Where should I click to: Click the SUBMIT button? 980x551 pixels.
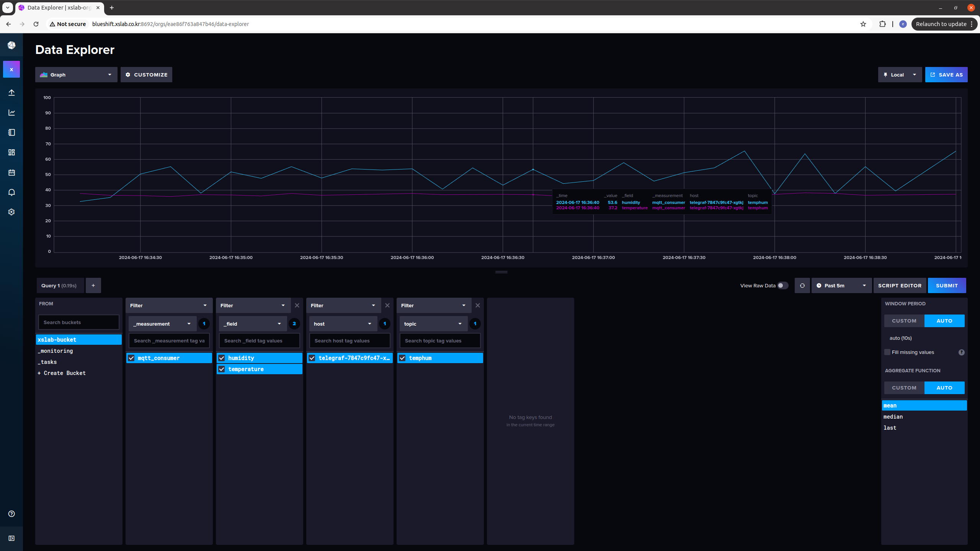click(x=947, y=285)
